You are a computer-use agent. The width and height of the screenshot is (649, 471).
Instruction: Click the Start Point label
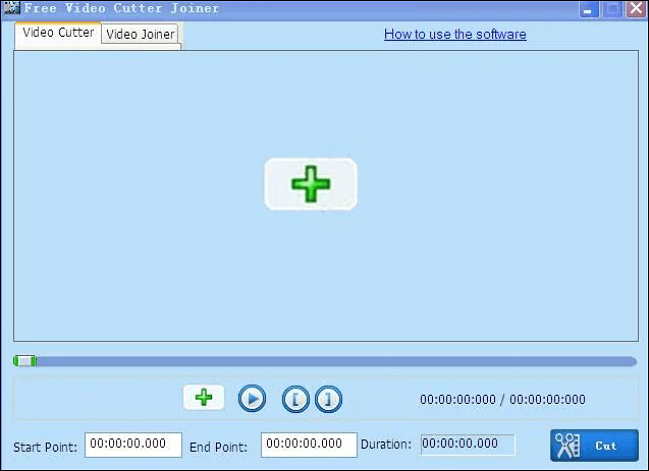(45, 447)
